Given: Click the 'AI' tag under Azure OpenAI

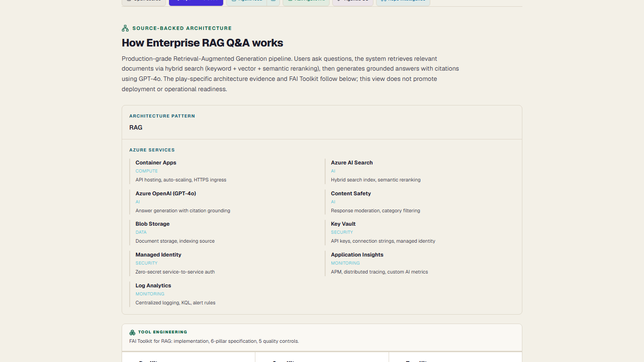Looking at the screenshot, I should click(x=138, y=202).
